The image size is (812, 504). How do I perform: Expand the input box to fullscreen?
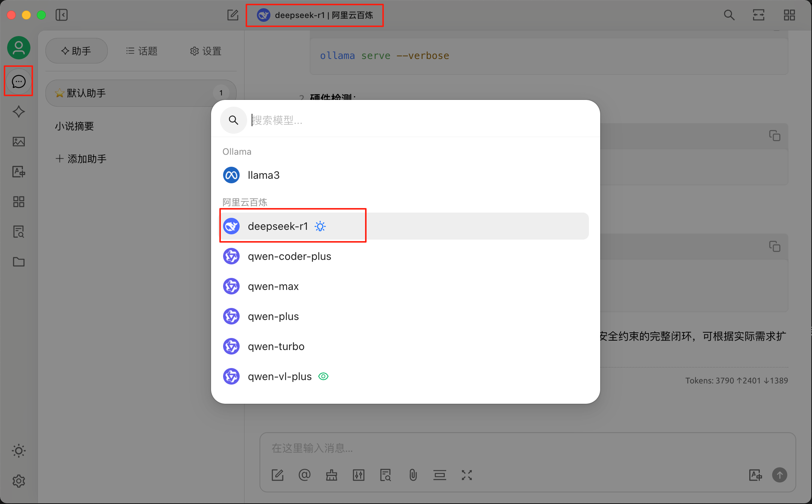pyautogui.click(x=467, y=475)
